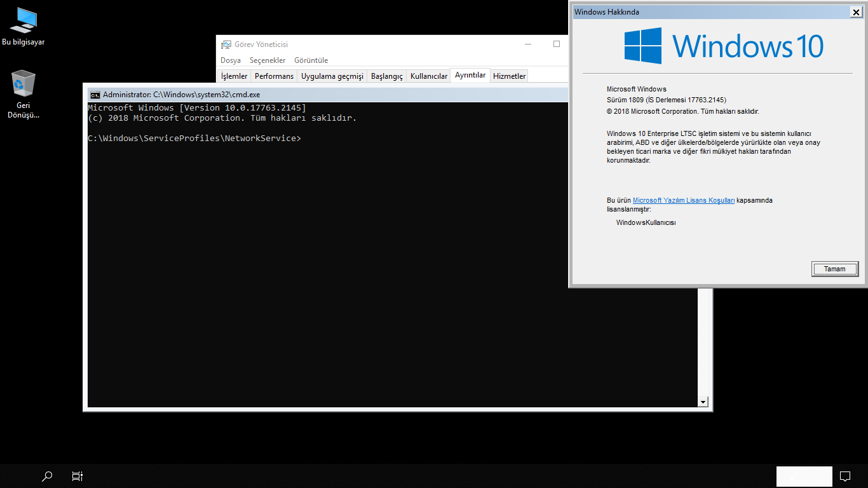Maximize the Görev Yöneticisi window

point(557,44)
